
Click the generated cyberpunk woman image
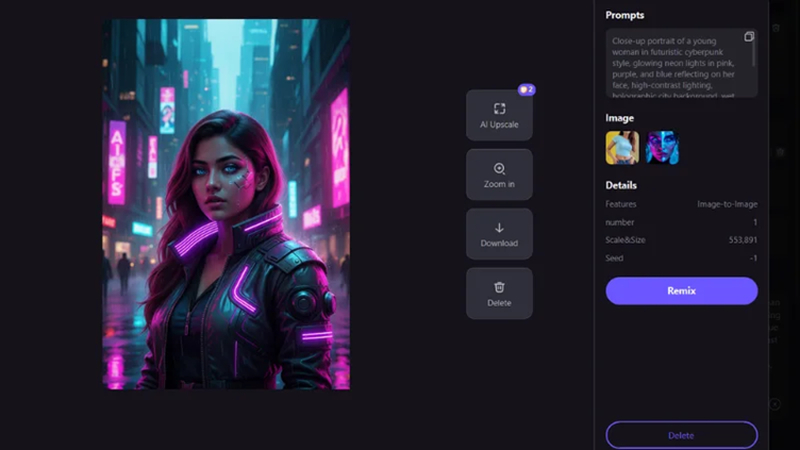point(226,204)
